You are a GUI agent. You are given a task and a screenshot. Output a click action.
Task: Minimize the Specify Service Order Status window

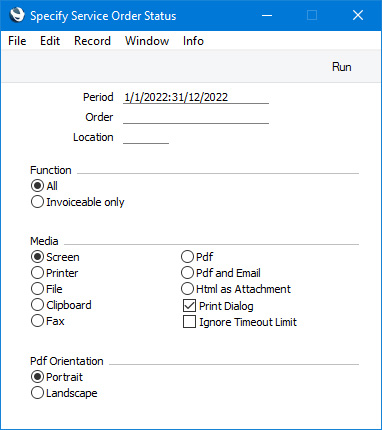tap(267, 15)
